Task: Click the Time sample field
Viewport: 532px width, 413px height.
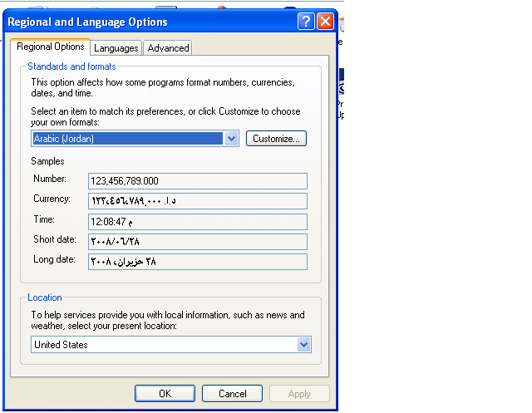Action: (x=197, y=222)
